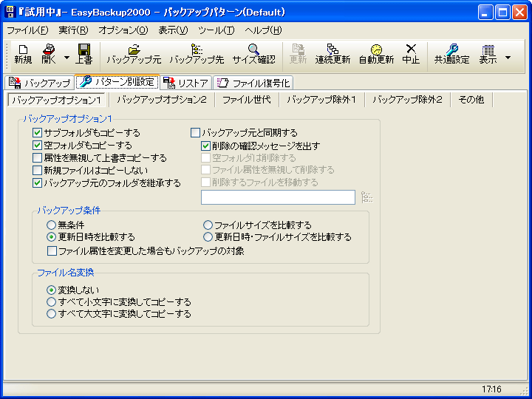
Task: Select the 無条件 radio button
Action: 51,225
